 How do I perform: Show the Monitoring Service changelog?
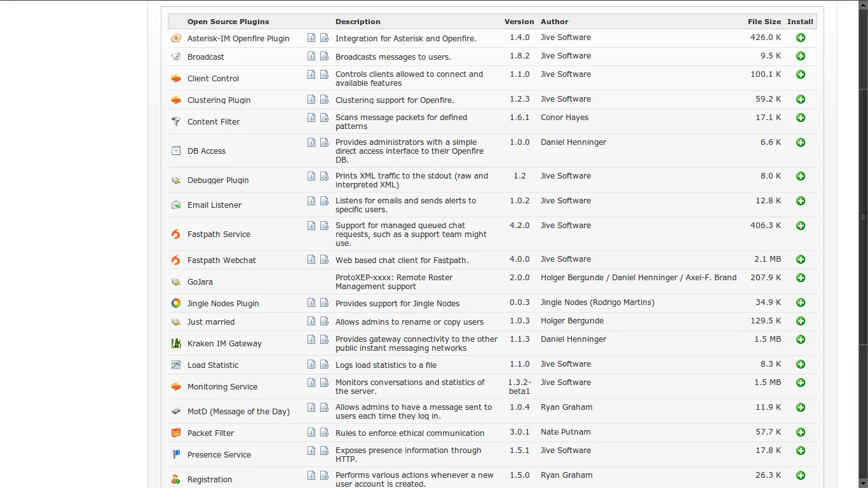pos(324,383)
